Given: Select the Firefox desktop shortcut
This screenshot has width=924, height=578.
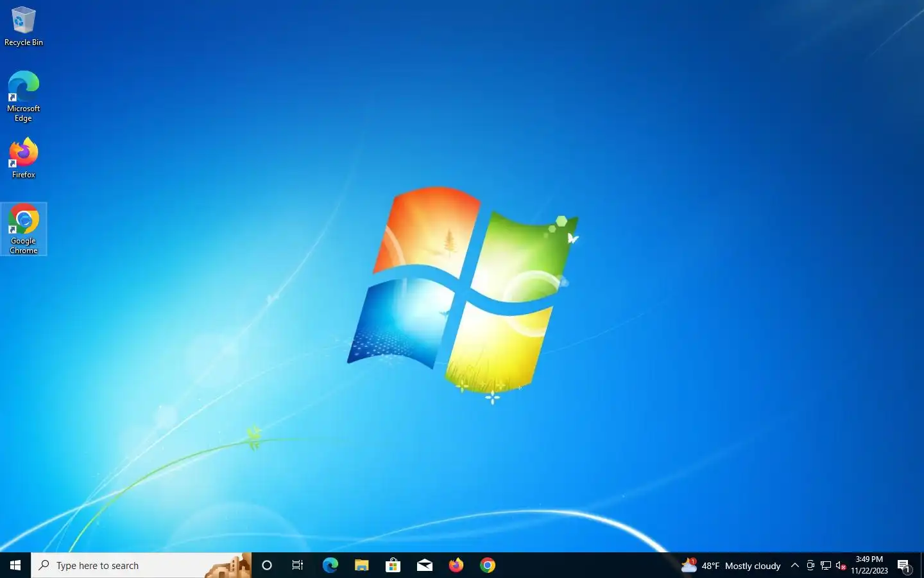Looking at the screenshot, I should point(24,158).
